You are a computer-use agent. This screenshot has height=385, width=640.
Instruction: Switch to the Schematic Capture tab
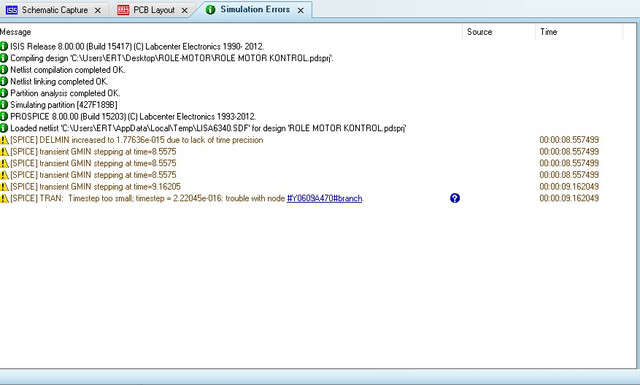pos(54,10)
